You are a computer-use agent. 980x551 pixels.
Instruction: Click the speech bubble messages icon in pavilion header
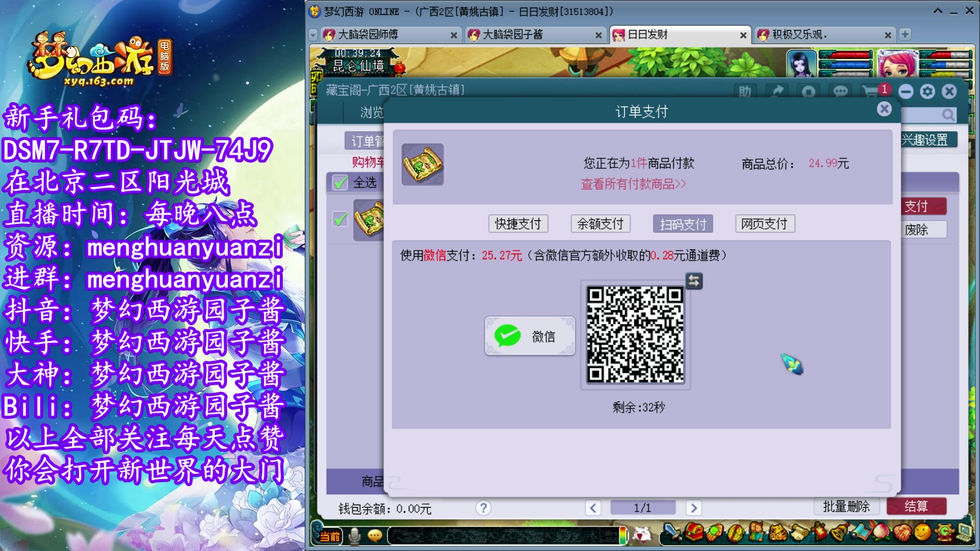tap(841, 91)
